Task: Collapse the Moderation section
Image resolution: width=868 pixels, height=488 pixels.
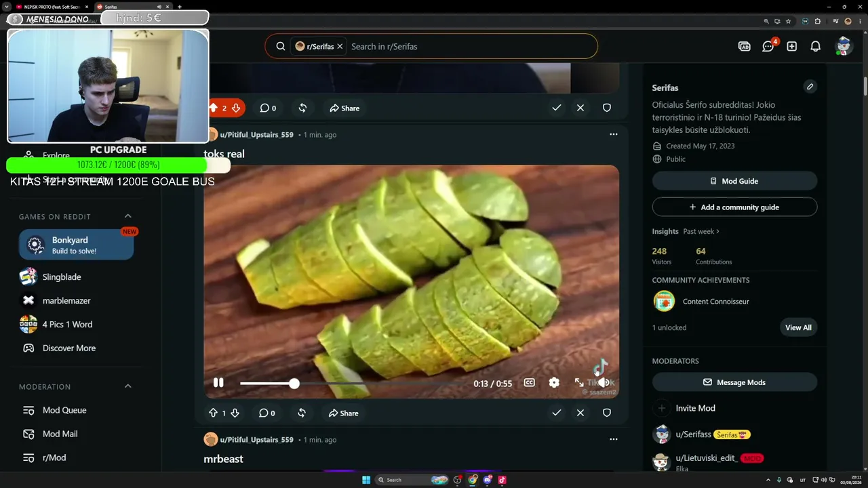Action: [x=127, y=386]
